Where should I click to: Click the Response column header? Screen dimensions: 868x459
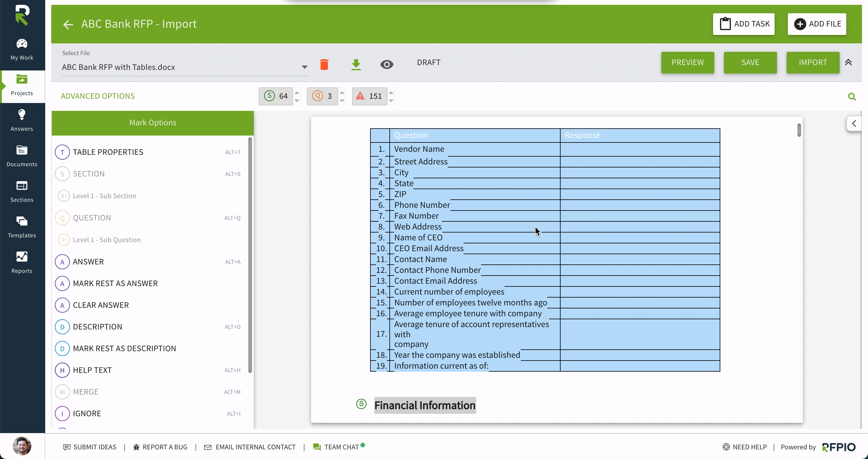click(640, 135)
